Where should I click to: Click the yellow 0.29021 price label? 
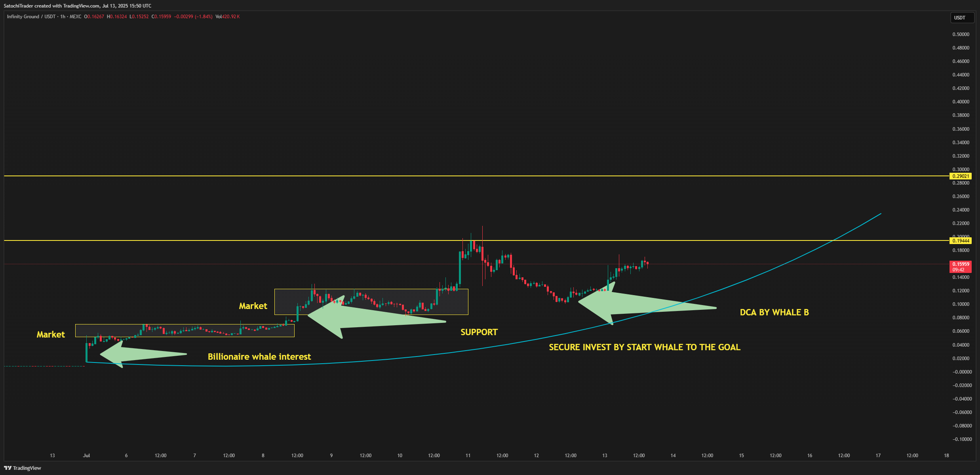pos(961,176)
